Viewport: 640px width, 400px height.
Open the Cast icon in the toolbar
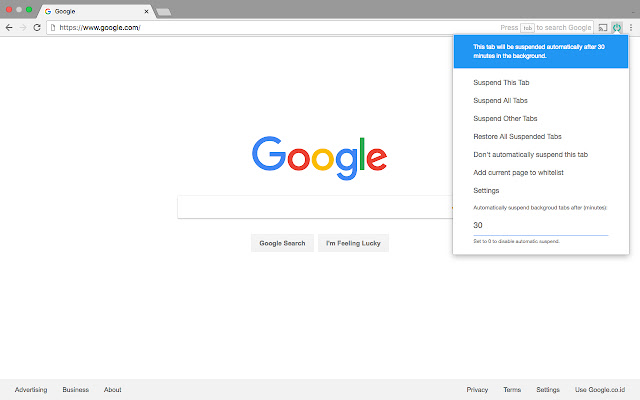(603, 28)
